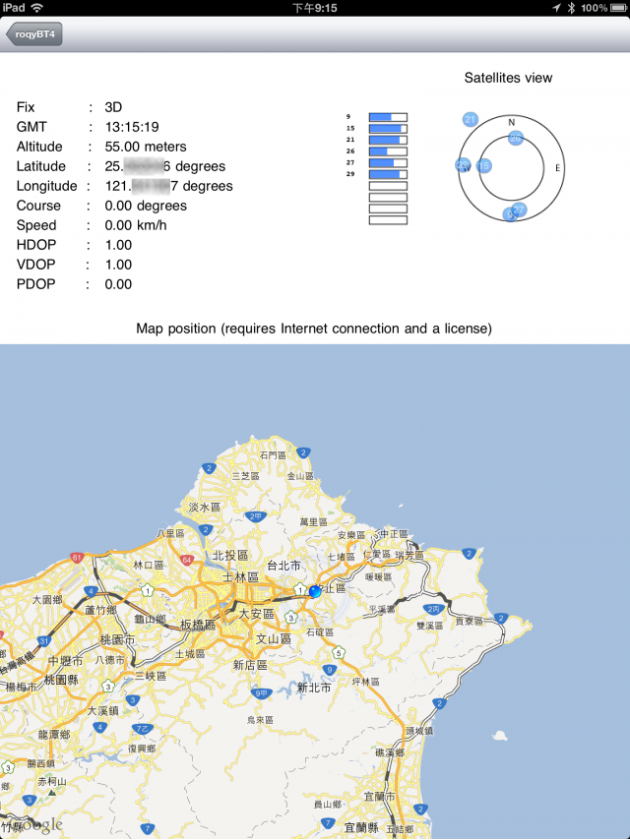Tap the Latitude degrees value
Image resolution: width=630 pixels, height=840 pixels.
165,166
